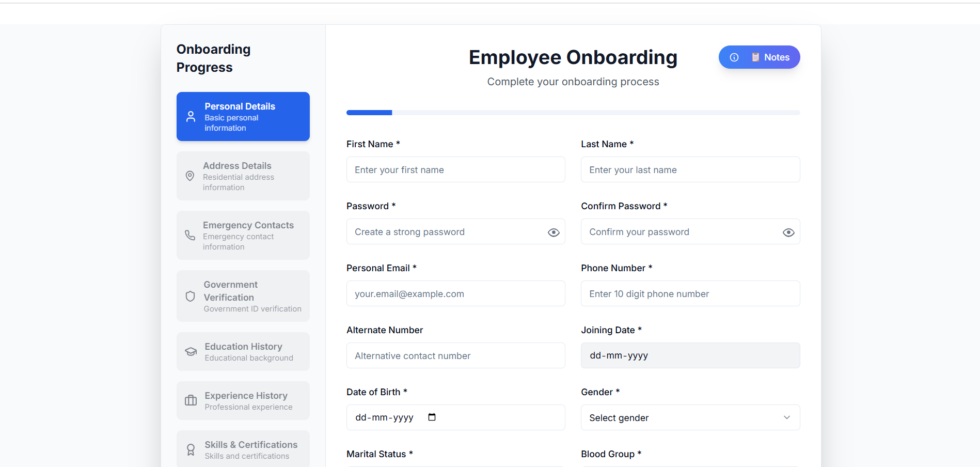The height and width of the screenshot is (467, 980).
Task: Switch to the Emergency Contacts step
Action: pyautogui.click(x=243, y=235)
